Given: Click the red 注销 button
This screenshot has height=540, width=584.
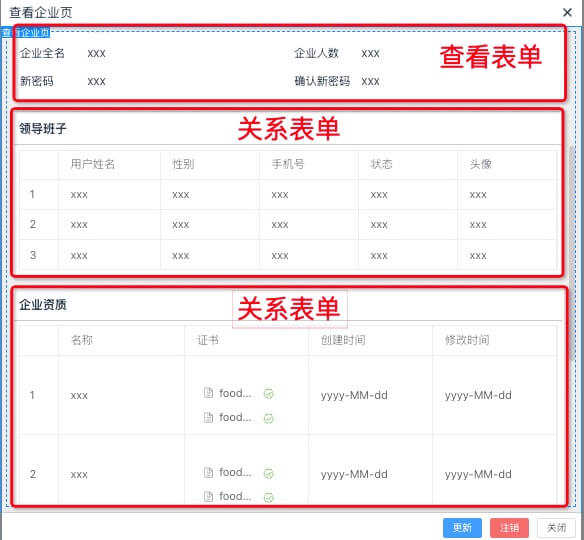Looking at the screenshot, I should (509, 527).
